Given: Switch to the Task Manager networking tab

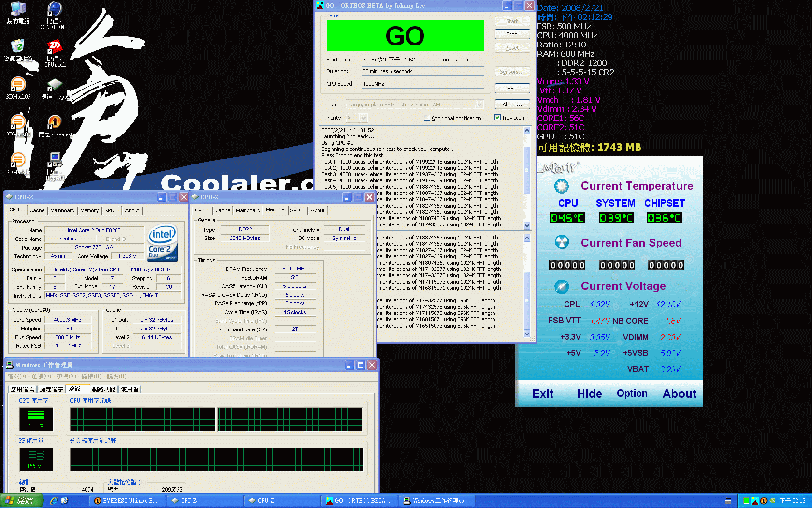Looking at the screenshot, I should point(103,389).
